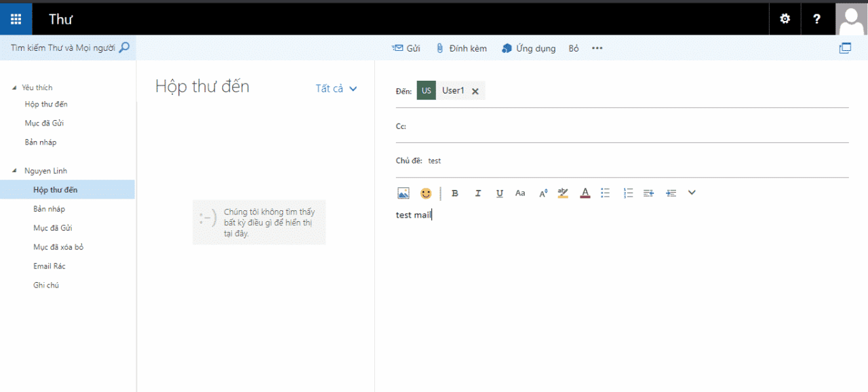Open the app launcher grid
The width and height of the screenshot is (868, 392).
click(16, 19)
